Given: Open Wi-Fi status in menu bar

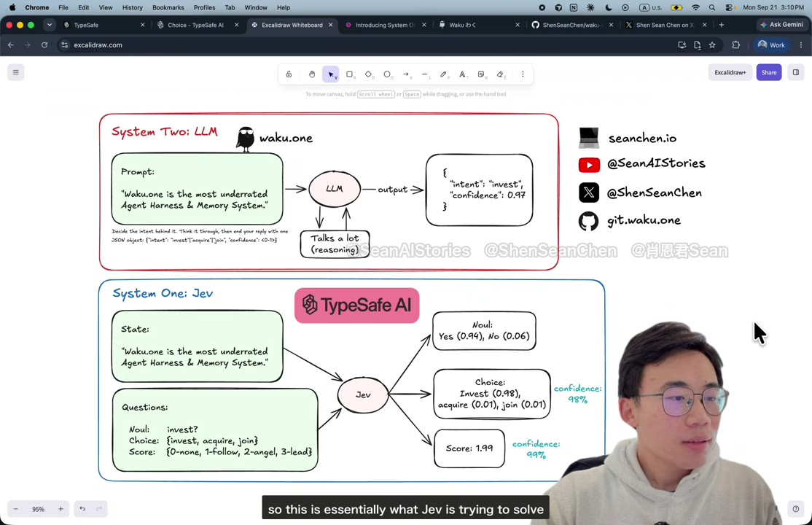Looking at the screenshot, I should [695, 8].
